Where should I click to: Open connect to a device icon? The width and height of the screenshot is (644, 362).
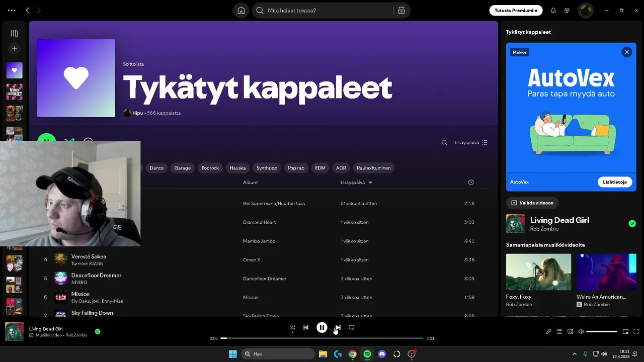pyautogui.click(x=570, y=332)
